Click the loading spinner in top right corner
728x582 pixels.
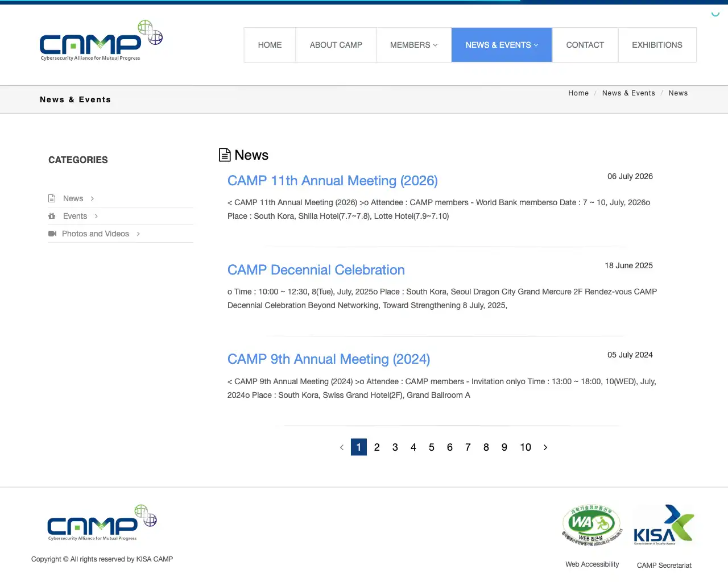click(715, 14)
